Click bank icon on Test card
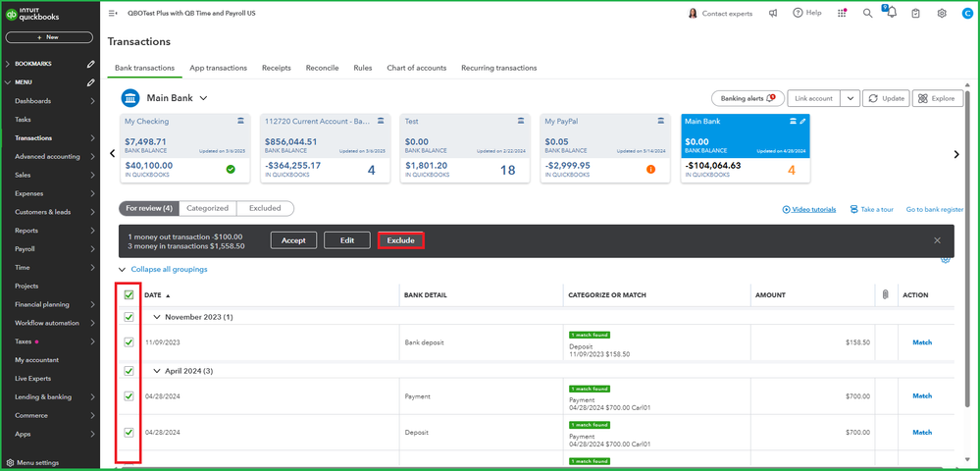Image resolution: width=980 pixels, height=471 pixels. (x=521, y=121)
